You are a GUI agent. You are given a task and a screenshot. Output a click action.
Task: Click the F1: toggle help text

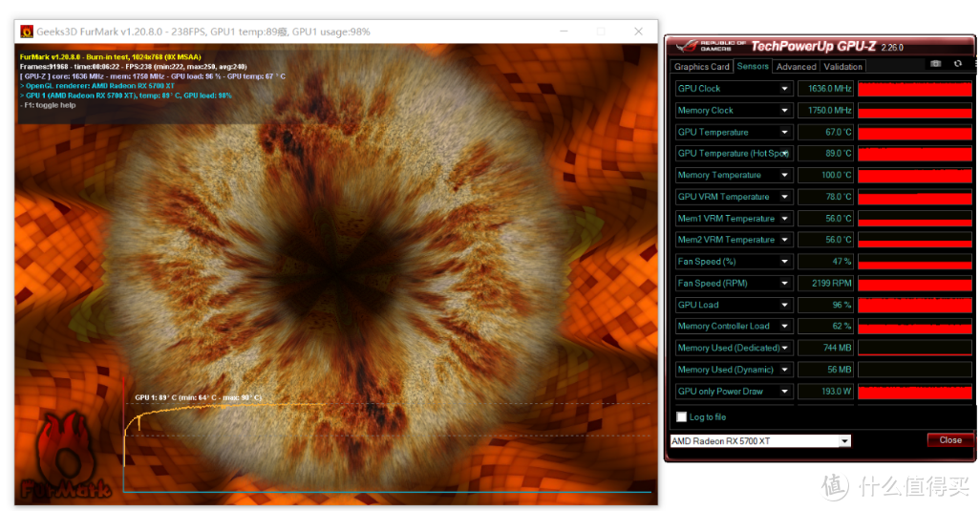tap(48, 105)
